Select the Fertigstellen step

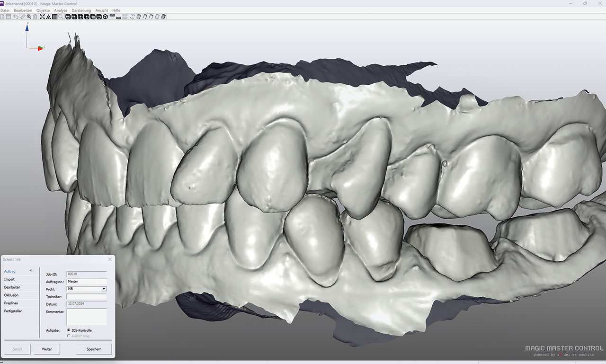[13, 311]
